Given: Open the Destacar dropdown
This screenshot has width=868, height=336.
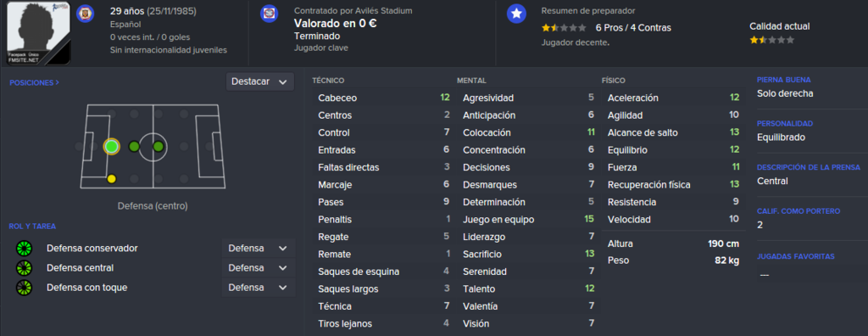Looking at the screenshot, I should pos(259,81).
